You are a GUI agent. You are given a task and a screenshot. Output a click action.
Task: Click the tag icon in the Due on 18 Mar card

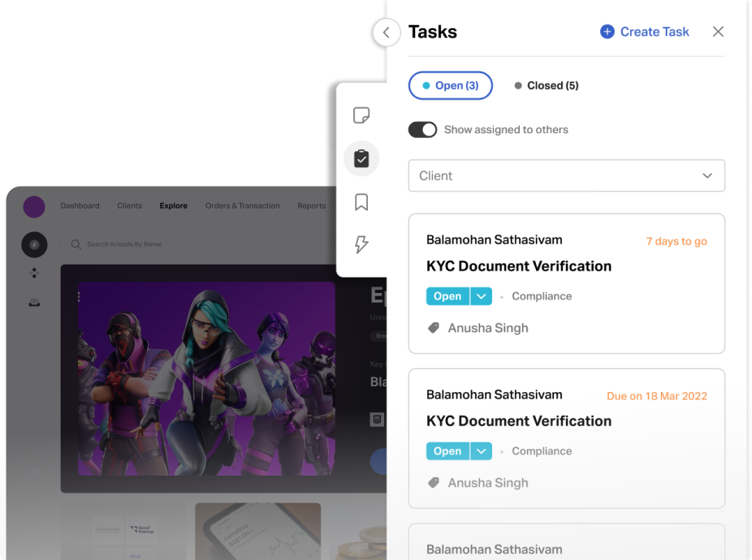tap(434, 483)
